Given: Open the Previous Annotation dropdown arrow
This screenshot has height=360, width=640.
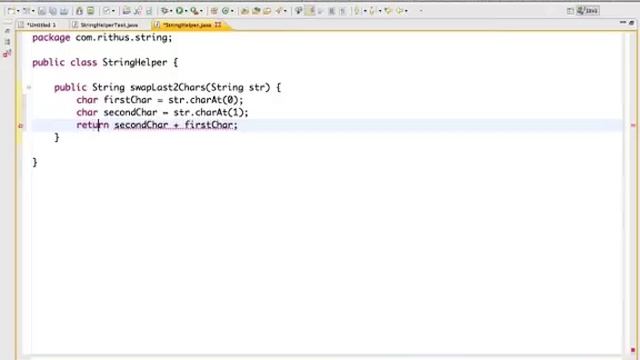Looking at the screenshot, I should coord(380,11).
